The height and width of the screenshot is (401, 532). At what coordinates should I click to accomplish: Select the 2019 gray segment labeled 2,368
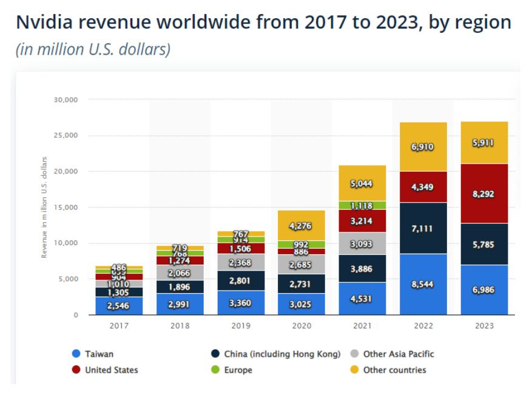click(x=241, y=262)
